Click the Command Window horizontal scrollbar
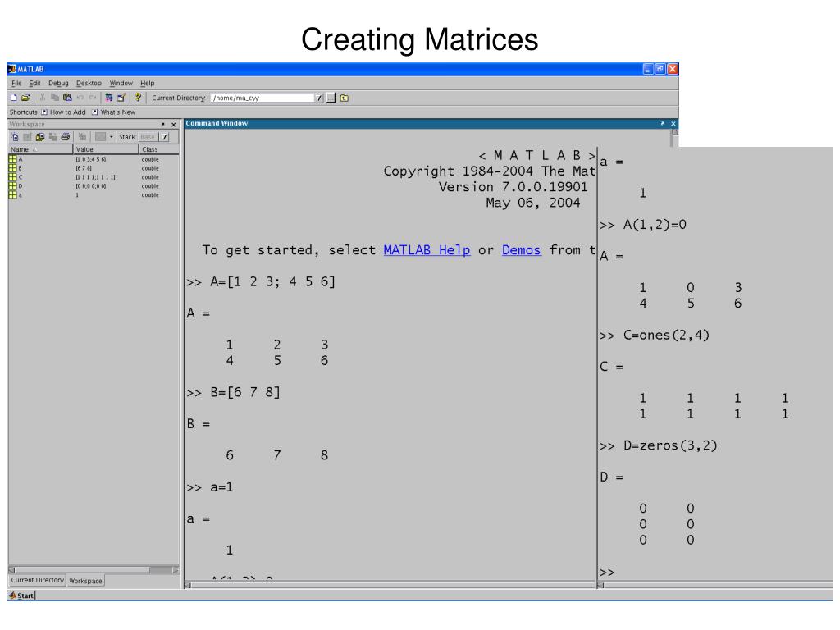The image size is (840, 630). tap(390, 585)
